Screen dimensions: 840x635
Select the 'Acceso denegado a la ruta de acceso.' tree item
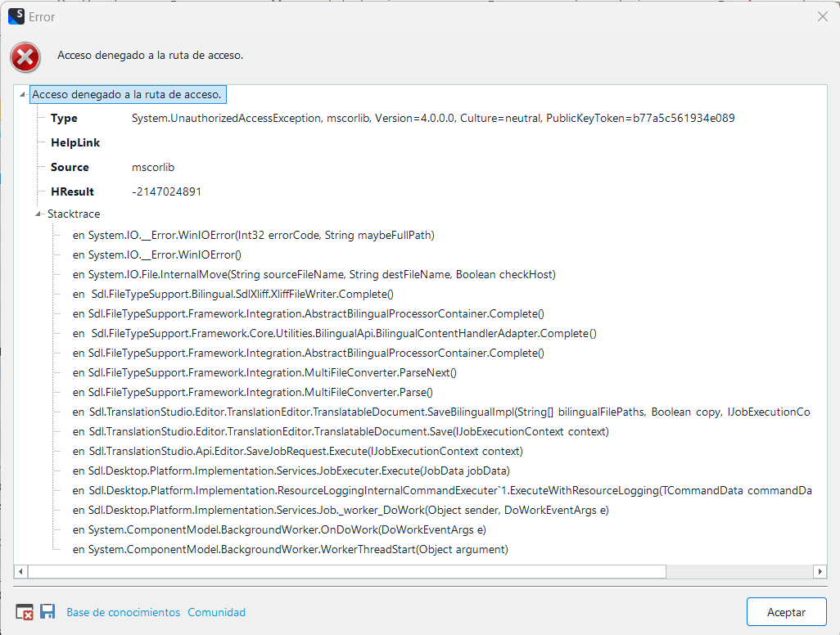point(127,94)
